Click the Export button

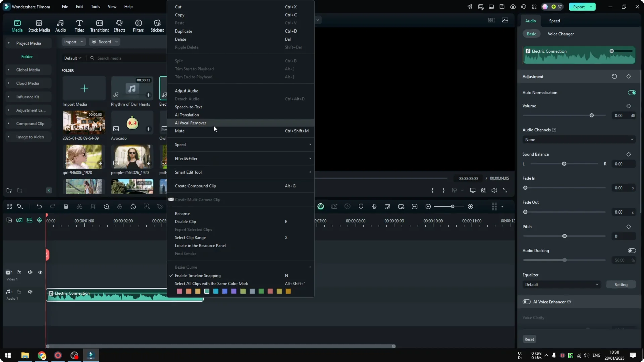pos(580,7)
